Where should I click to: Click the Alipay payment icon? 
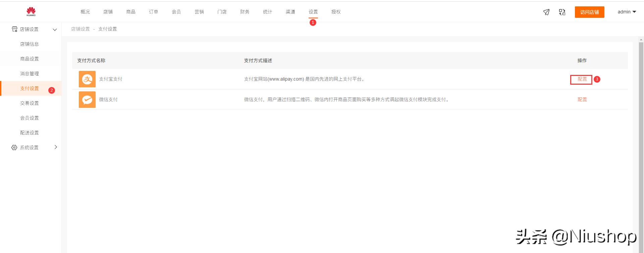click(x=87, y=79)
